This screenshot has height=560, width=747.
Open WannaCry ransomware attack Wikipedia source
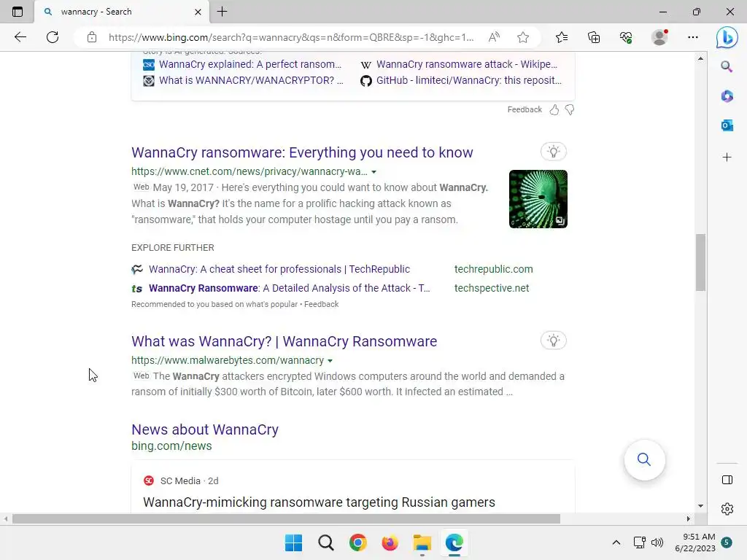pyautogui.click(x=467, y=64)
